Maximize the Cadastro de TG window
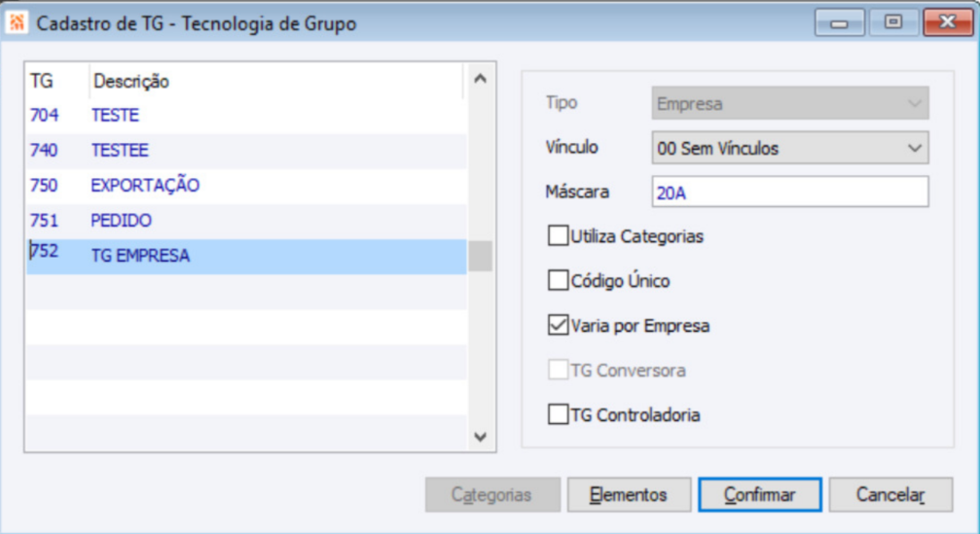Viewport: 980px width, 534px height. click(892, 22)
